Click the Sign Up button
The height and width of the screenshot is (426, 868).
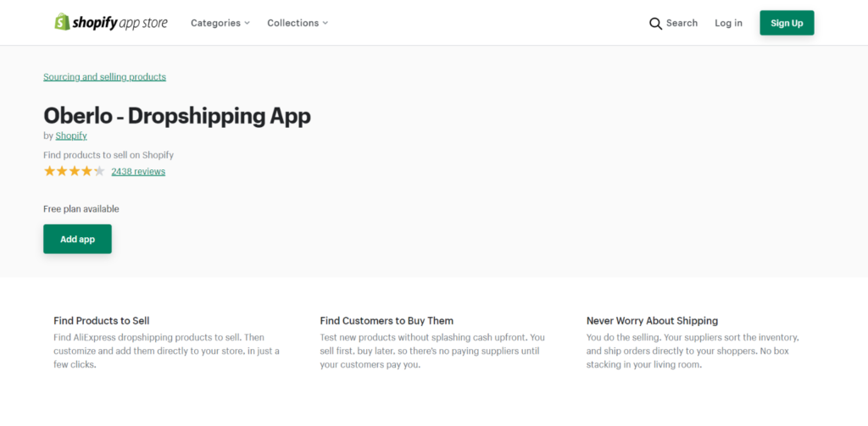click(x=787, y=23)
